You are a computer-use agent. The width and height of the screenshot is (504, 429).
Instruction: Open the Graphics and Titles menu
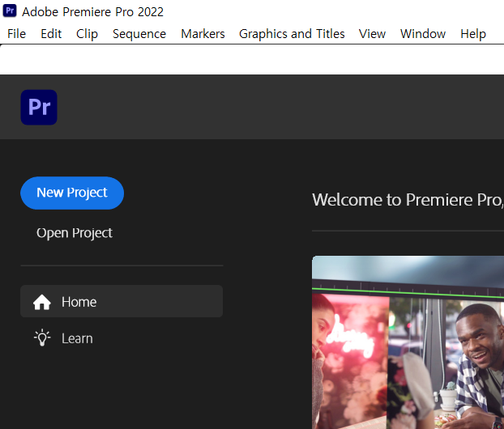292,34
